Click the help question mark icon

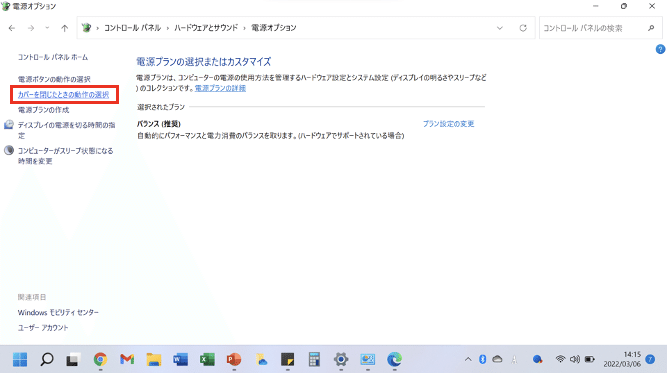(x=660, y=49)
